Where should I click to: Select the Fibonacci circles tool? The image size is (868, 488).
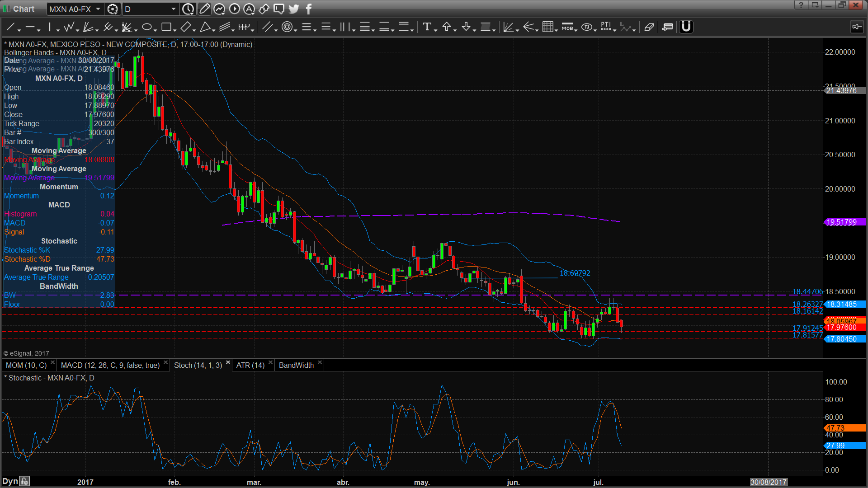coord(287,27)
